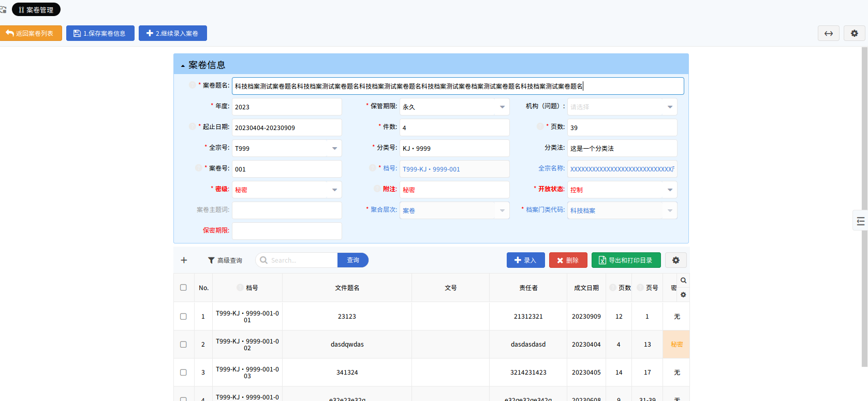
Task: Click the 分类法 field
Action: click(x=622, y=148)
